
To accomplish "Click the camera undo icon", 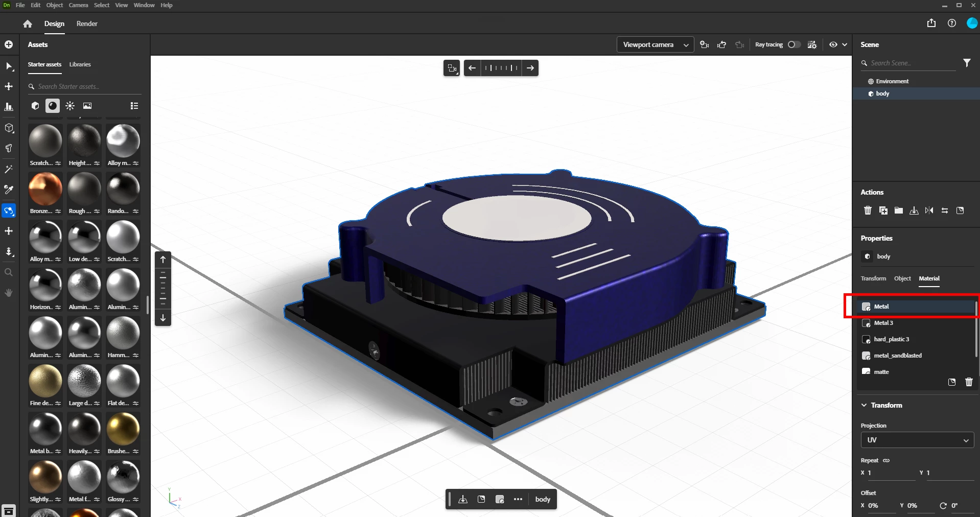I will pos(722,44).
